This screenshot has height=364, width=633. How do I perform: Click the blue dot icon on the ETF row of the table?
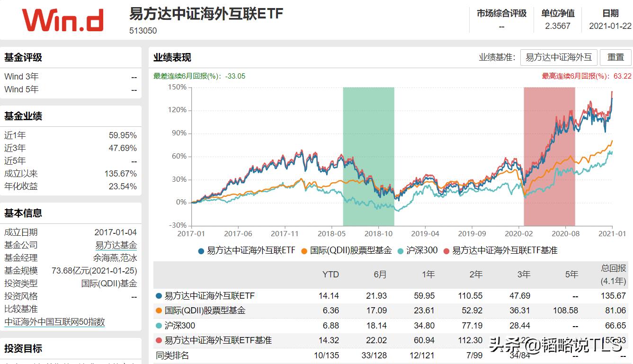pos(160,295)
